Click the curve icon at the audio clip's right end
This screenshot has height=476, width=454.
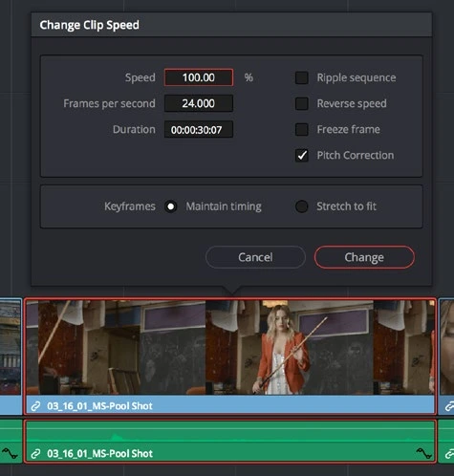424,453
